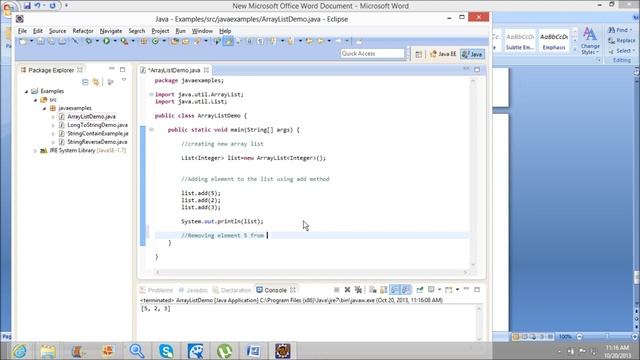Click Link with Editor in Package Explorer

(96, 82)
